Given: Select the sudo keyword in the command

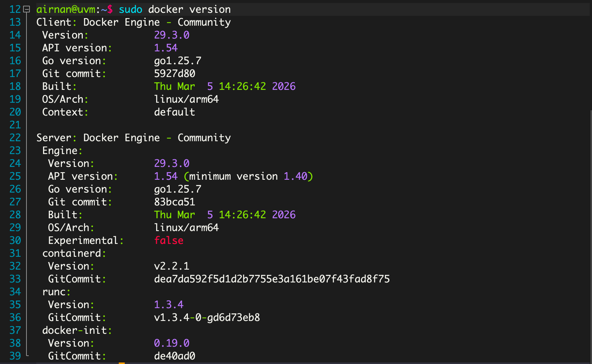Looking at the screenshot, I should click(130, 9).
